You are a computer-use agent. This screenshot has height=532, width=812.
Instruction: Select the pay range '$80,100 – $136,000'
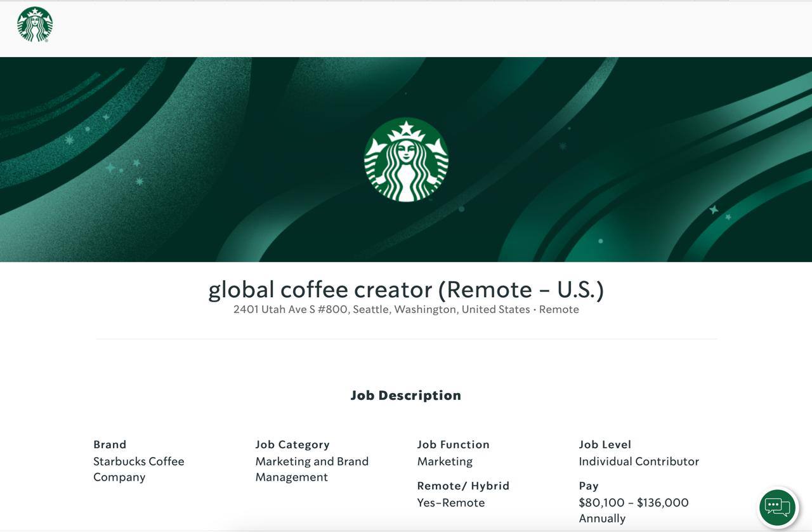click(634, 503)
